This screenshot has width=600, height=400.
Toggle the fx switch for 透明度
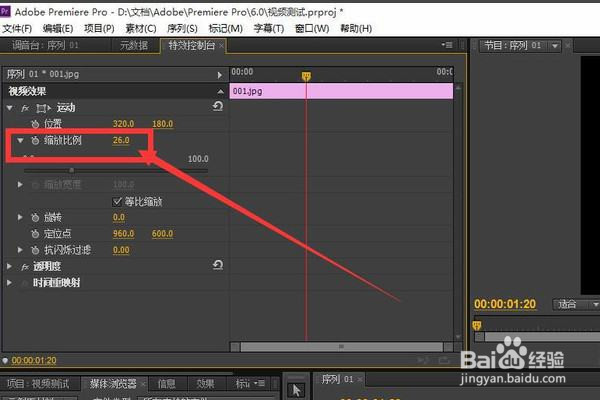coord(25,267)
